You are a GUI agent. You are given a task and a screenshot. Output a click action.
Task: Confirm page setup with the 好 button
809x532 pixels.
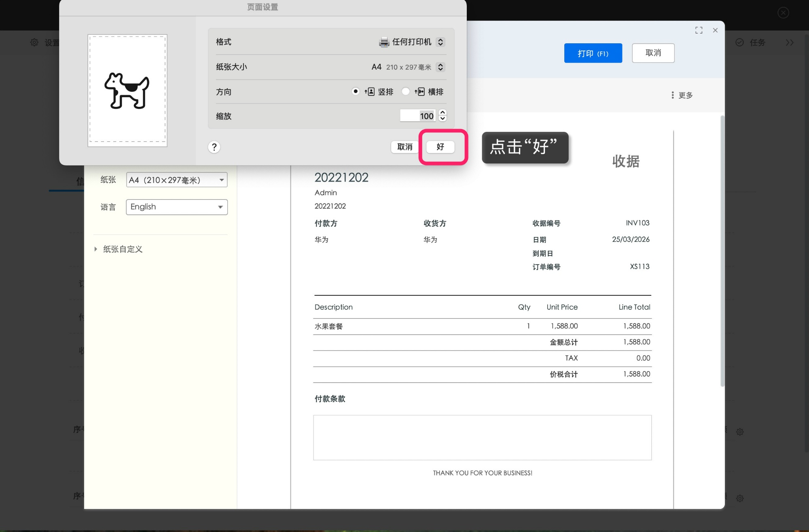(x=440, y=147)
